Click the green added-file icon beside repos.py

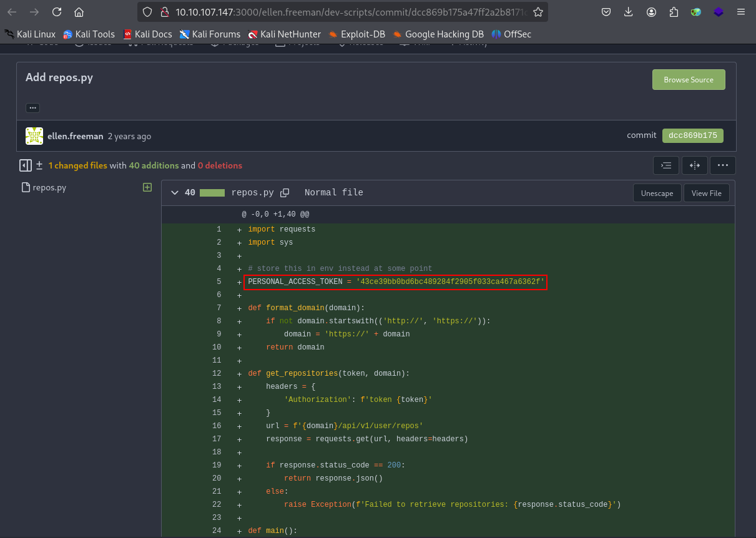(147, 187)
